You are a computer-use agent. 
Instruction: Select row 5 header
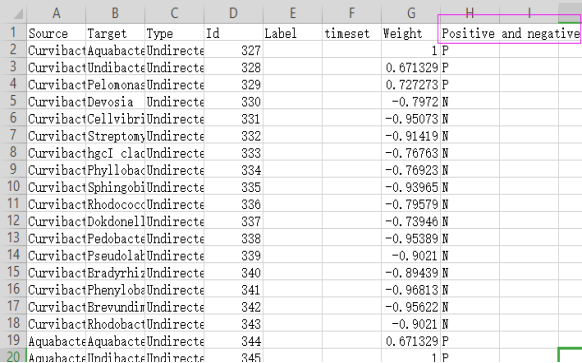click(x=13, y=101)
